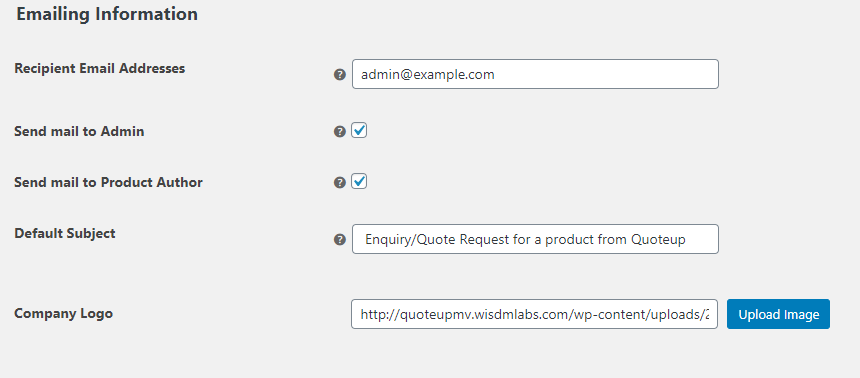The height and width of the screenshot is (378, 860).
Task: Toggle the Send mail to Product Author checkbox
Action: pyautogui.click(x=359, y=182)
